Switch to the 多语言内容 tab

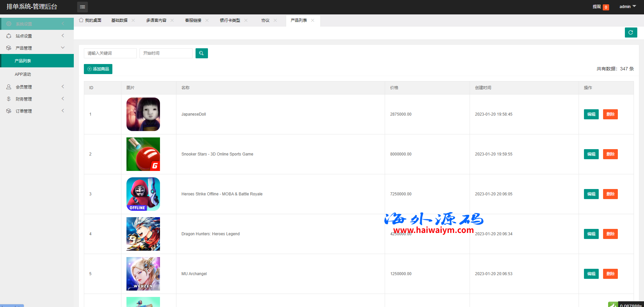pos(156,20)
